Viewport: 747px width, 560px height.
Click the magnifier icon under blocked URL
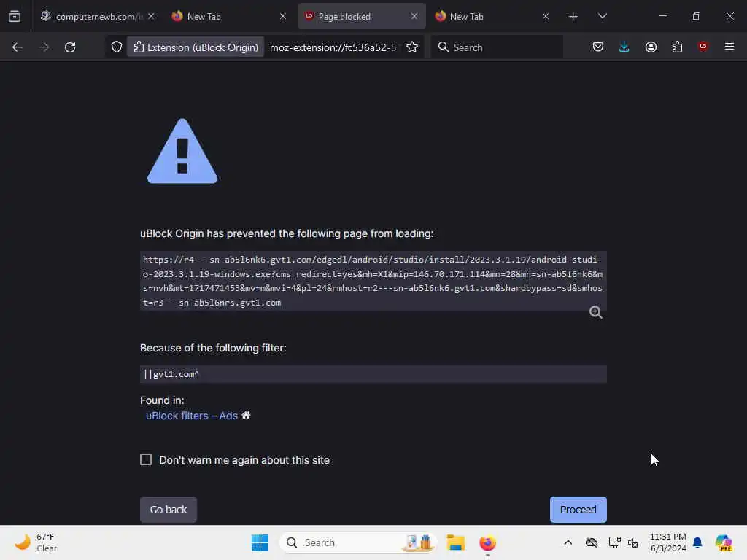point(595,312)
